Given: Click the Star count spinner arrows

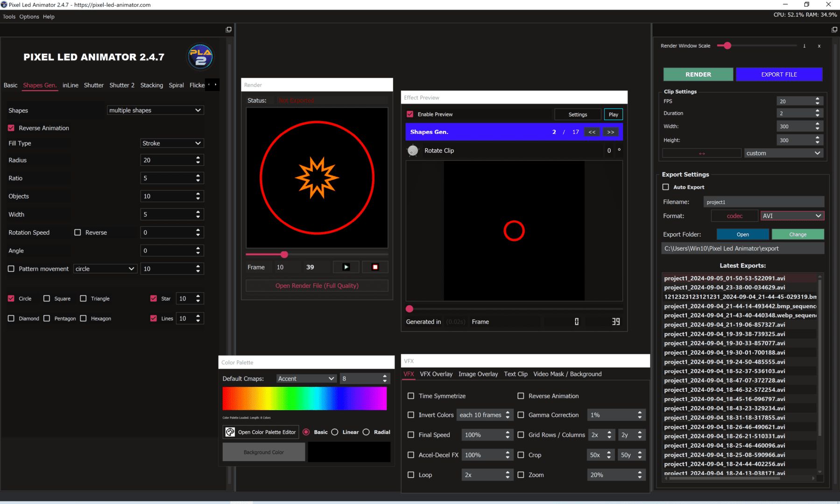Looking at the screenshot, I should pos(198,299).
